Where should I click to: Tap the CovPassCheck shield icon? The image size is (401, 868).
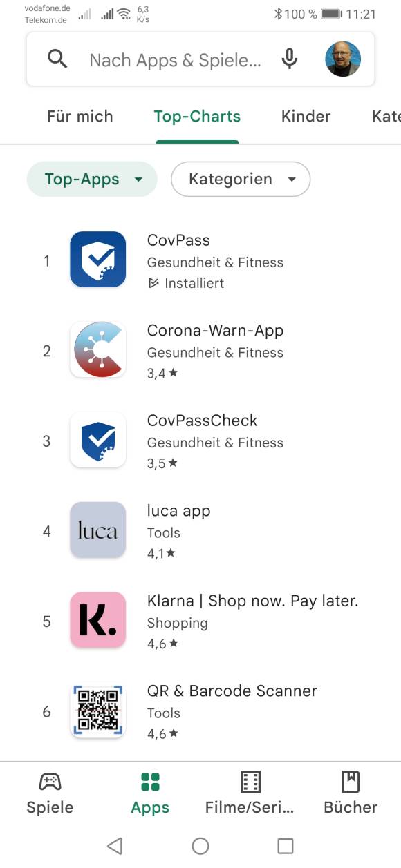click(x=98, y=440)
